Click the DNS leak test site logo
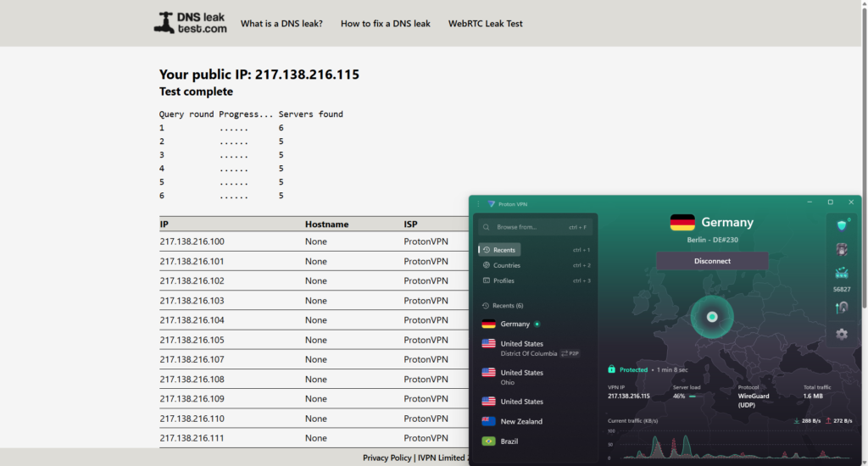The image size is (868, 466). point(190,23)
